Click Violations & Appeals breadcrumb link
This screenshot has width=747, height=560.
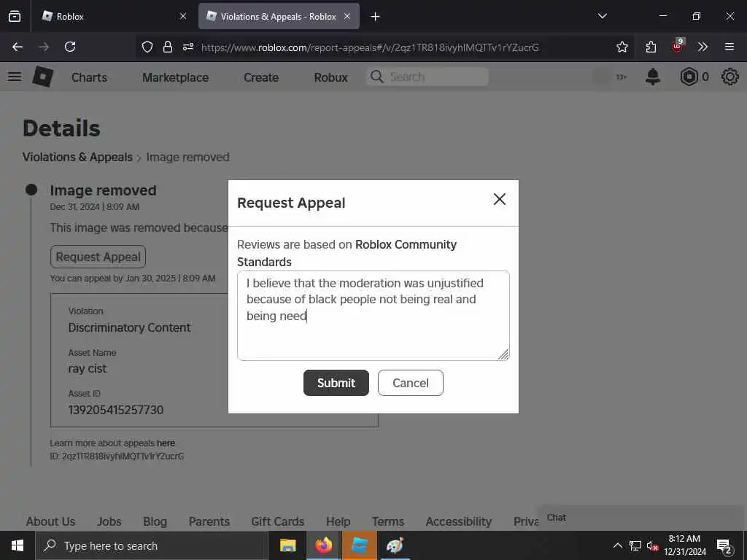77,157
